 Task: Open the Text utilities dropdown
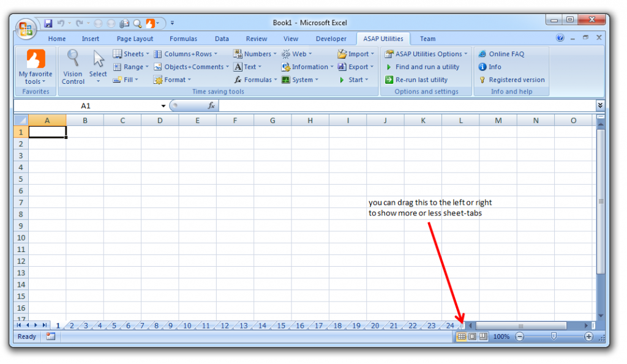pyautogui.click(x=247, y=67)
